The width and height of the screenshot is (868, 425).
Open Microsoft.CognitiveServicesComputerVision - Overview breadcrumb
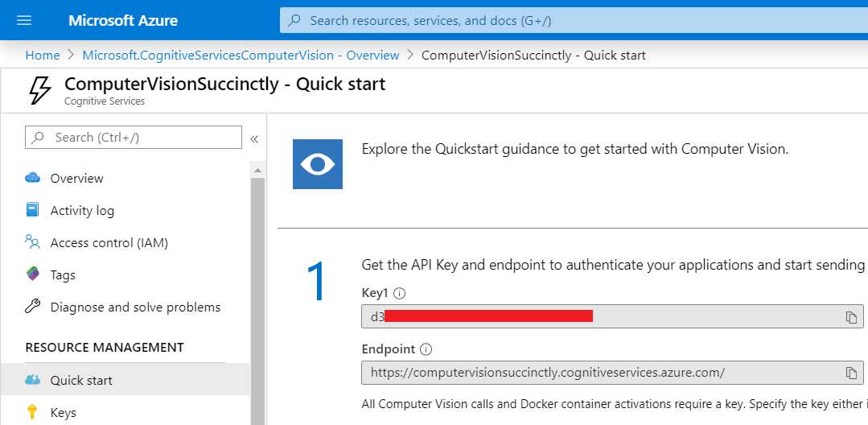(x=241, y=56)
